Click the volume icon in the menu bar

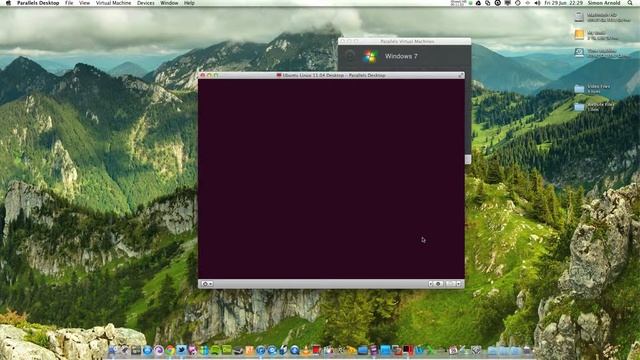coord(537,3)
